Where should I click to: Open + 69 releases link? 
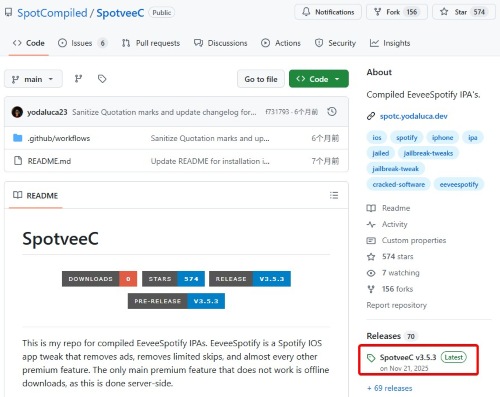tap(389, 388)
